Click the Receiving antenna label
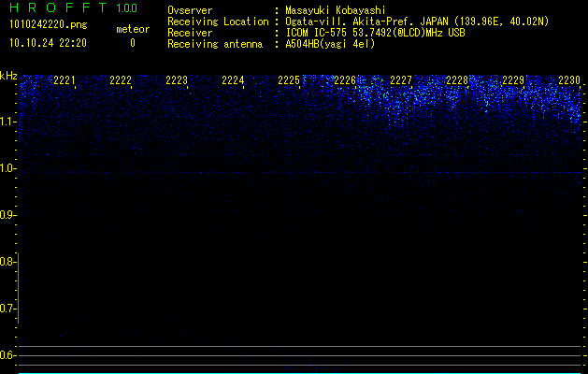The image size is (588, 374). pyautogui.click(x=215, y=44)
